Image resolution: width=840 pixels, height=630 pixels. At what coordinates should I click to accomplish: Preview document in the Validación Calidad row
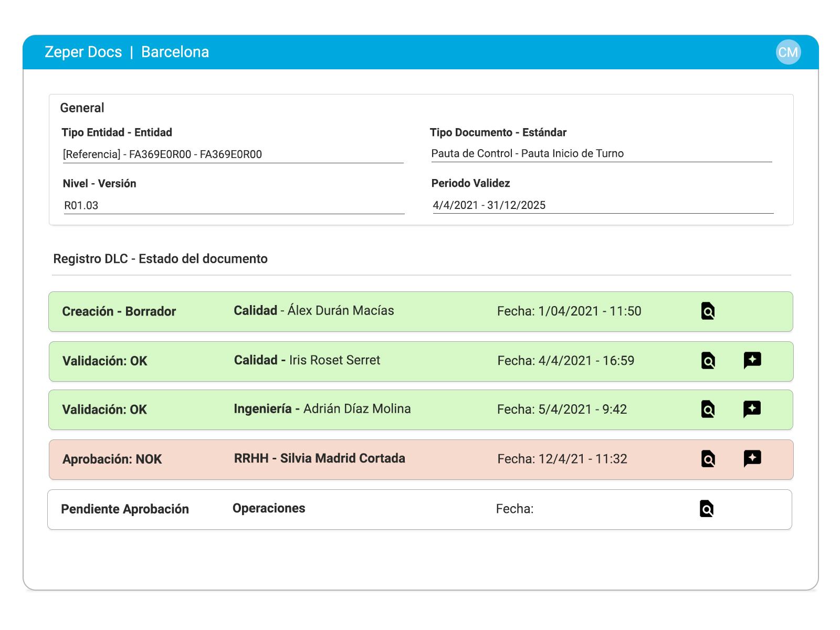[708, 361]
